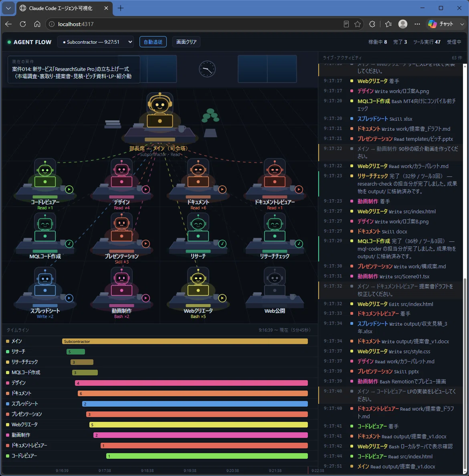Select the Webクリエータ robot agent
469x476 pixels.
198,282
